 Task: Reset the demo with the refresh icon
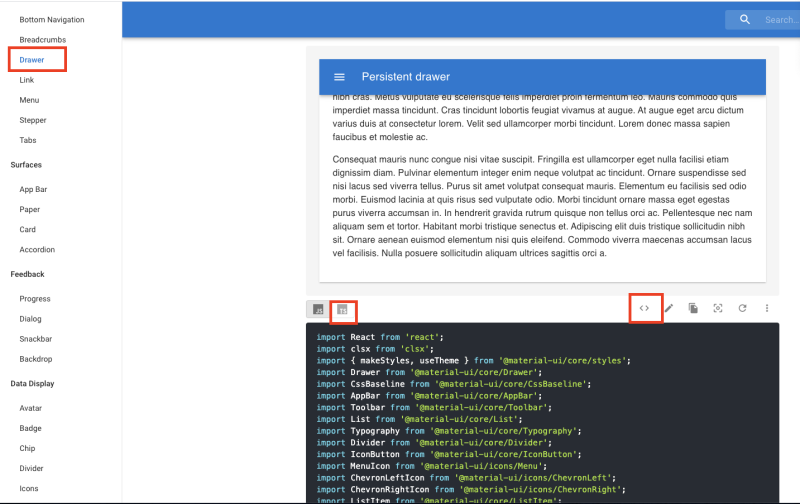[x=742, y=308]
